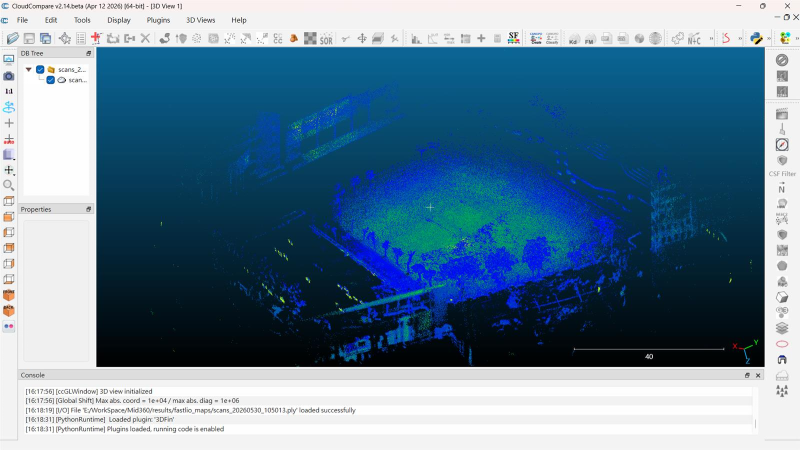The width and height of the screenshot is (800, 450).
Task: Open the File menu
Action: [22, 20]
